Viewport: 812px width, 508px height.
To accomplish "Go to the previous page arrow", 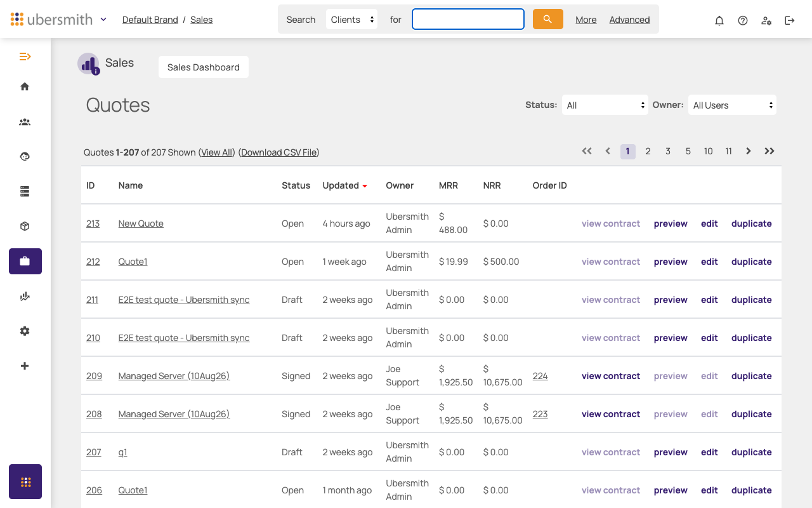I will pos(608,151).
